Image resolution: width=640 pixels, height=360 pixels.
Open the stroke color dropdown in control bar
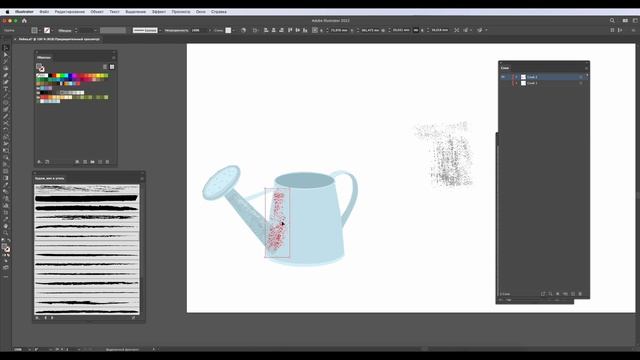[x=53, y=30]
